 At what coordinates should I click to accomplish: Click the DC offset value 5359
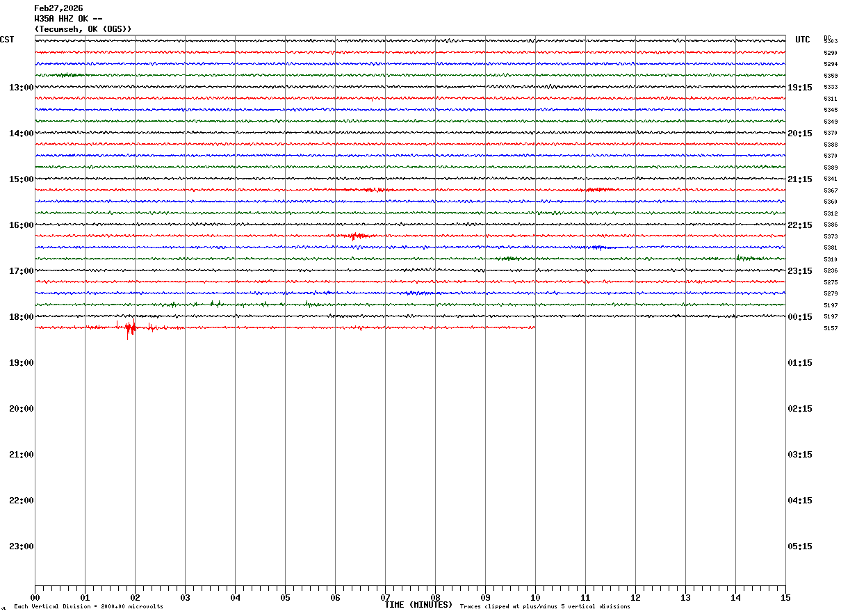(x=831, y=76)
